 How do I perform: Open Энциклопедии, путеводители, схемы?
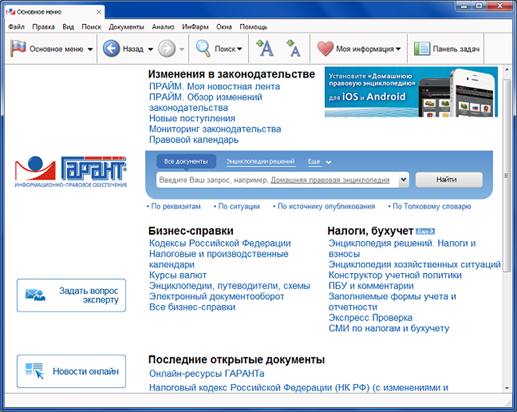[230, 286]
